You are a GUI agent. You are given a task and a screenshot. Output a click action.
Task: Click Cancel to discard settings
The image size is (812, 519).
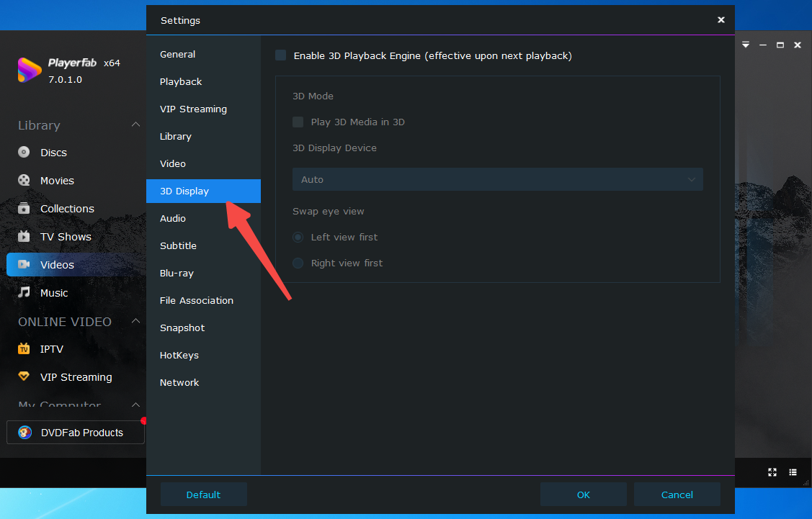[x=677, y=494]
